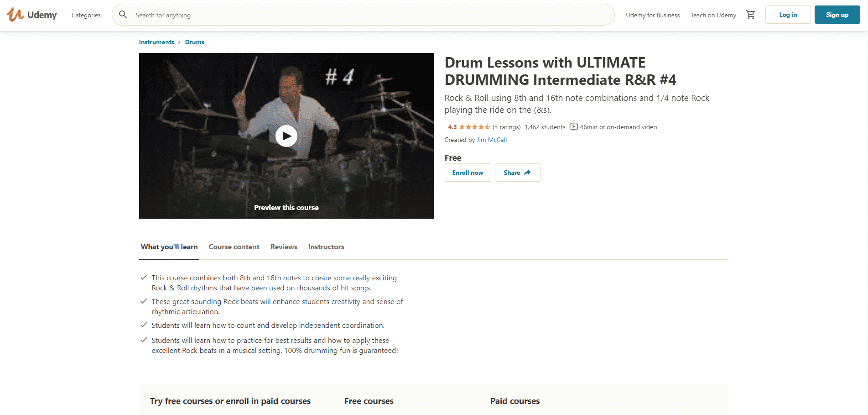The image size is (868, 415).
Task: Open the shopping cart
Action: pos(750,15)
